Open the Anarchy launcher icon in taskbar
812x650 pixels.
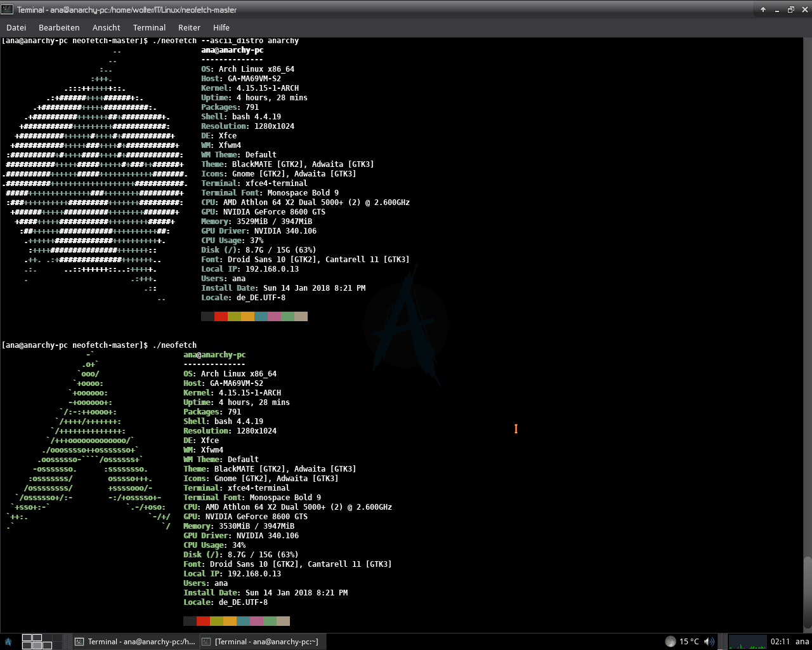tap(8, 641)
